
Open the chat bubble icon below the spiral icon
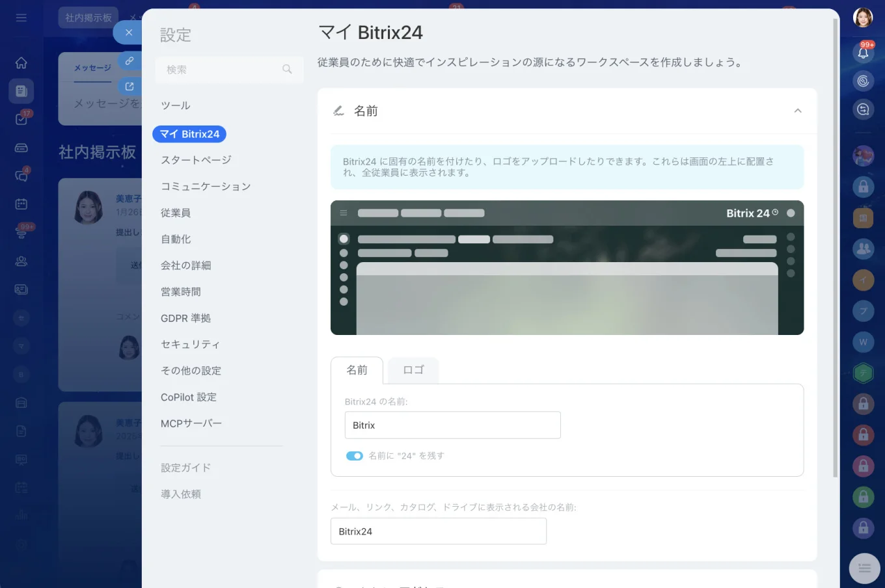pos(863,109)
